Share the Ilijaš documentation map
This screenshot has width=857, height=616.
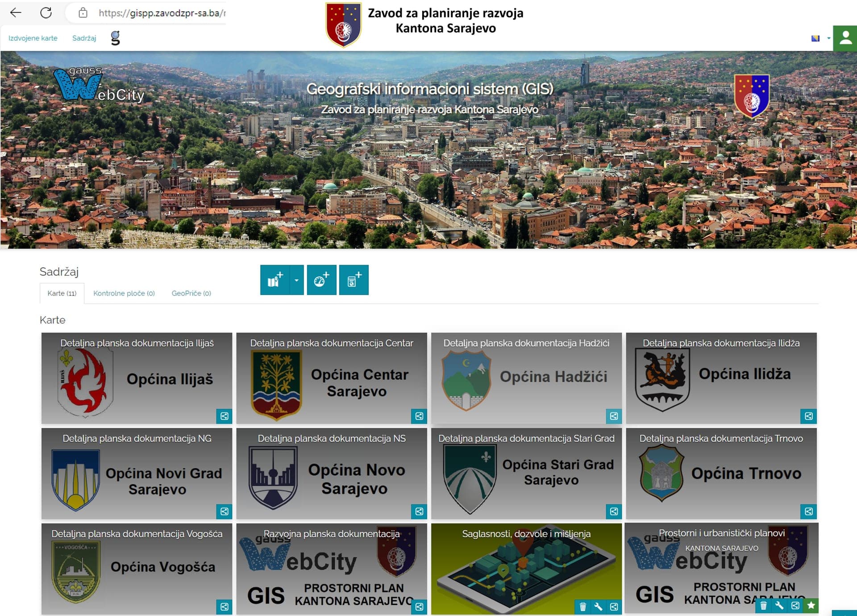224,416
